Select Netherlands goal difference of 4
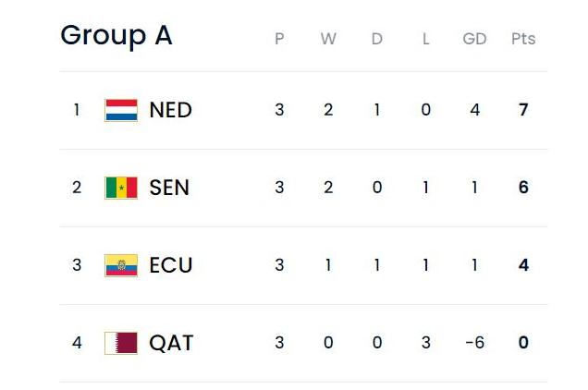Screen dimensions: 588x390 coord(475,110)
